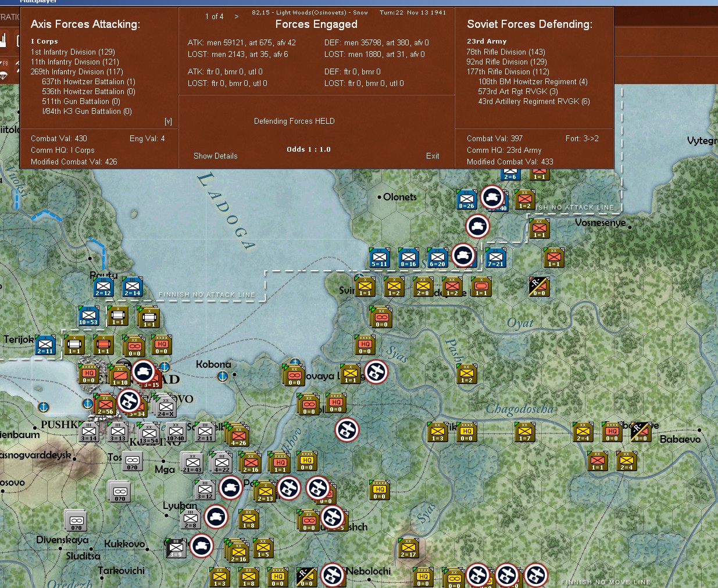Click the Divenskaya town label
This screenshot has width=718, height=588.
(x=62, y=540)
